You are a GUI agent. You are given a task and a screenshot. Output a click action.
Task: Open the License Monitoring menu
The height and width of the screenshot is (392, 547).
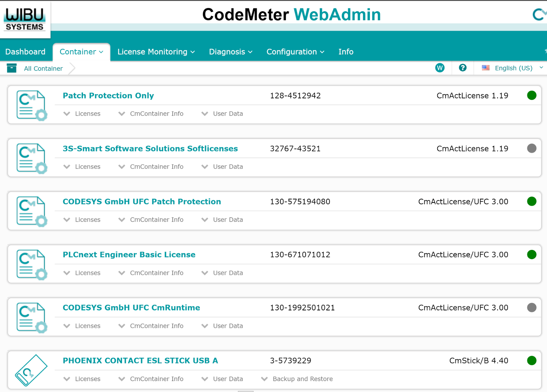tap(156, 52)
